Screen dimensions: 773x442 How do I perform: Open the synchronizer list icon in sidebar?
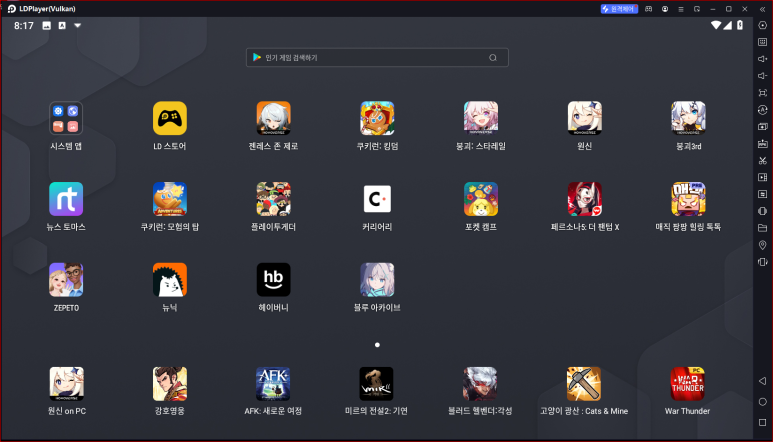pyautogui.click(x=763, y=194)
